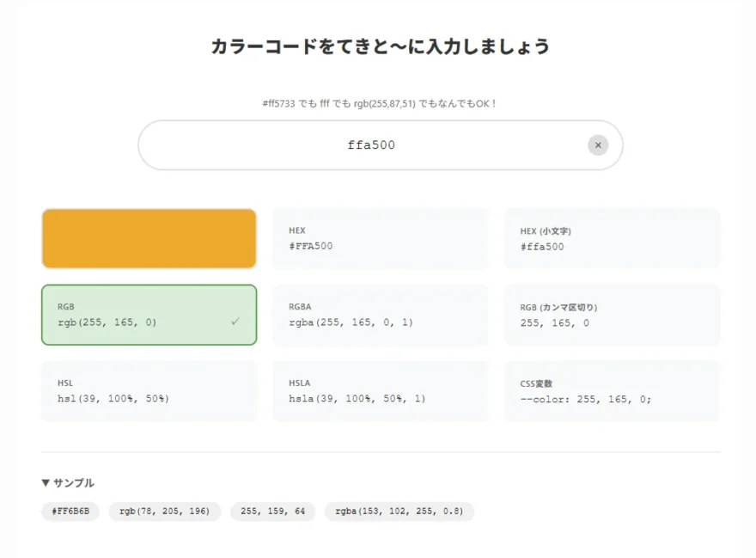Screen dimensions: 756x558
Task: Click the green checkmark on RGB card
Action: click(x=235, y=322)
